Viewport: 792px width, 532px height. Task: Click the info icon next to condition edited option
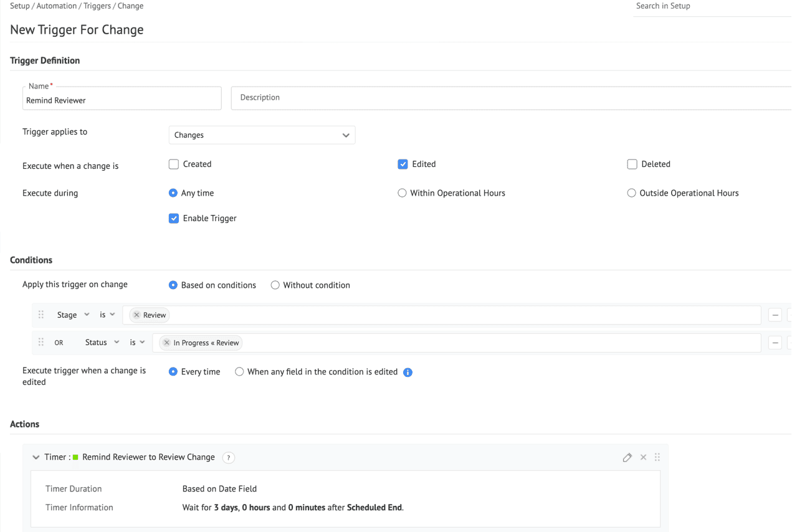(408, 373)
